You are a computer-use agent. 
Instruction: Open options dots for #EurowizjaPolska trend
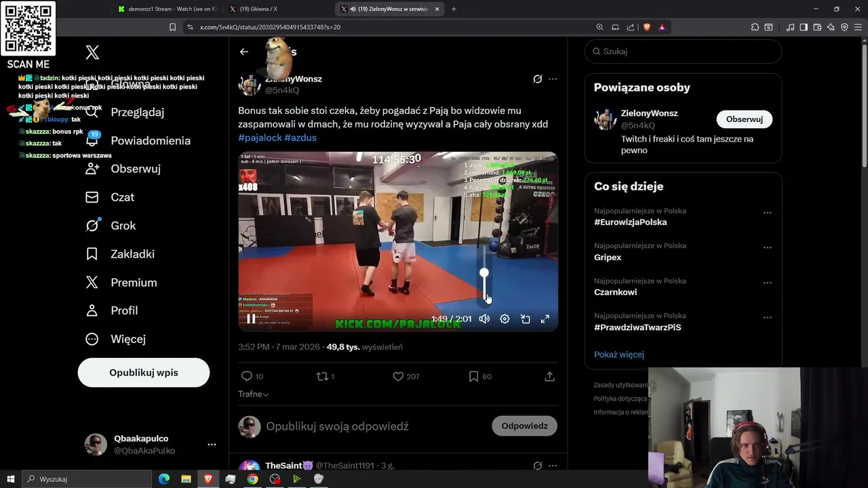point(768,213)
